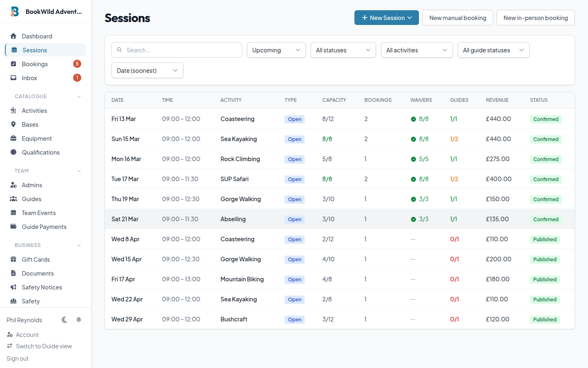This screenshot has width=588, height=368.
Task: Change the Date (soonest) sort dropdown
Action: coord(147,70)
